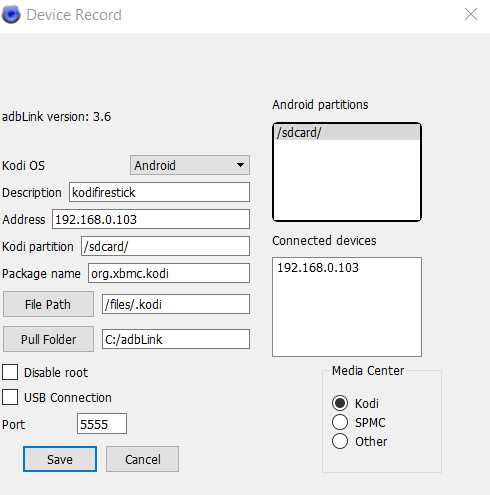Close the Device Record dialog
Screen dimensions: 490x495
471,14
